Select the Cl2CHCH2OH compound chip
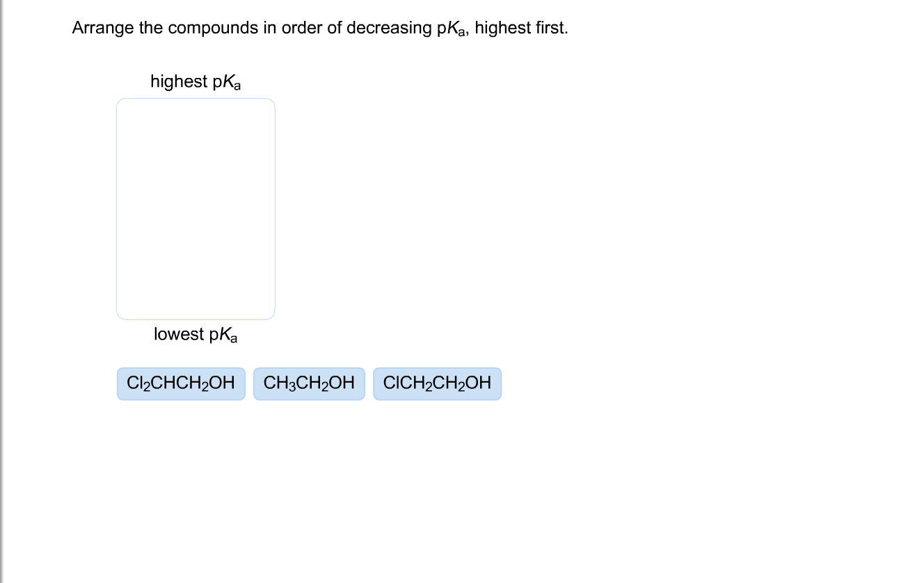Viewport: 924px width, 583px height. coord(181,383)
